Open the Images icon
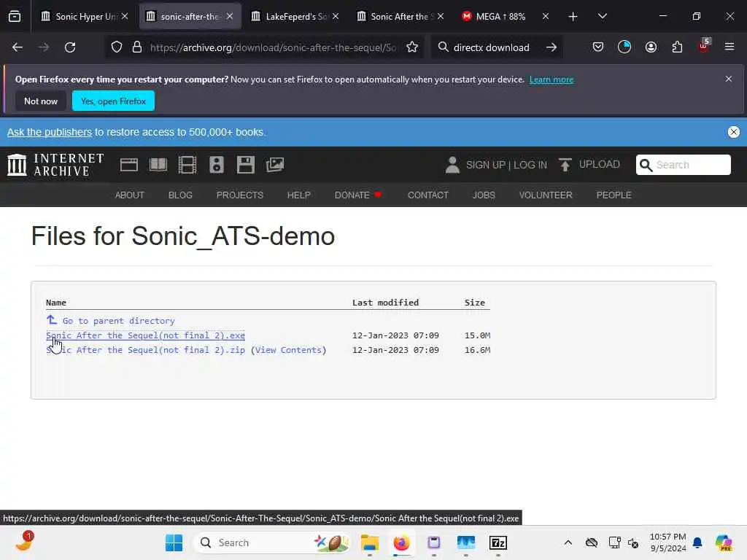The width and height of the screenshot is (747, 560). tap(275, 165)
